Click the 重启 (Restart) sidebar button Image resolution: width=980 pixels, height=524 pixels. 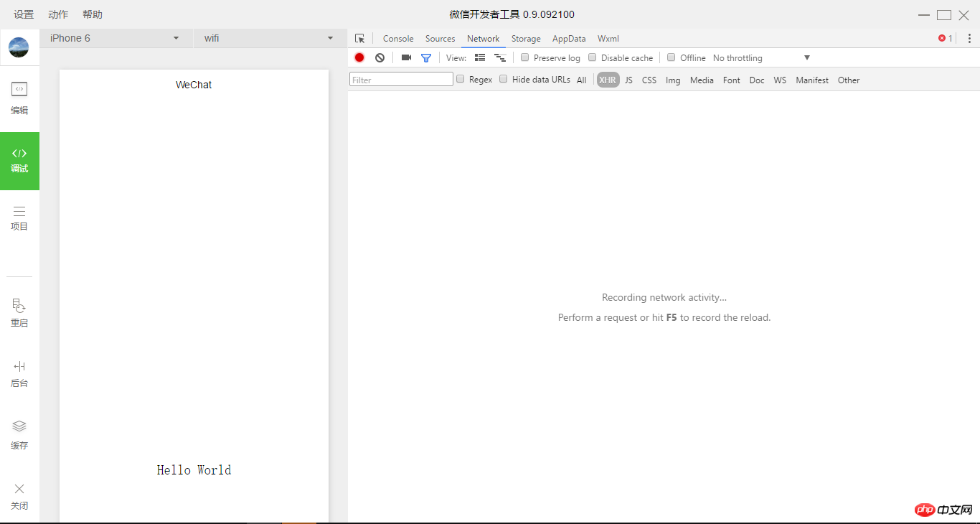click(x=19, y=313)
